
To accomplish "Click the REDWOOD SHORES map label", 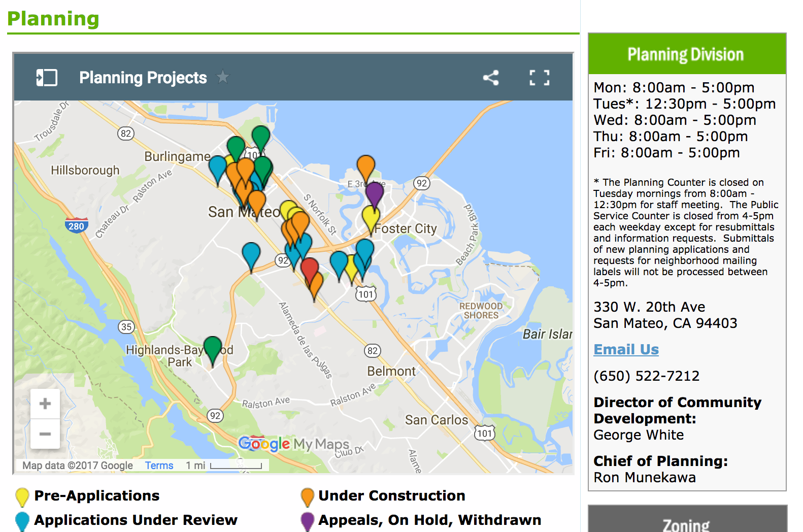I will [481, 311].
